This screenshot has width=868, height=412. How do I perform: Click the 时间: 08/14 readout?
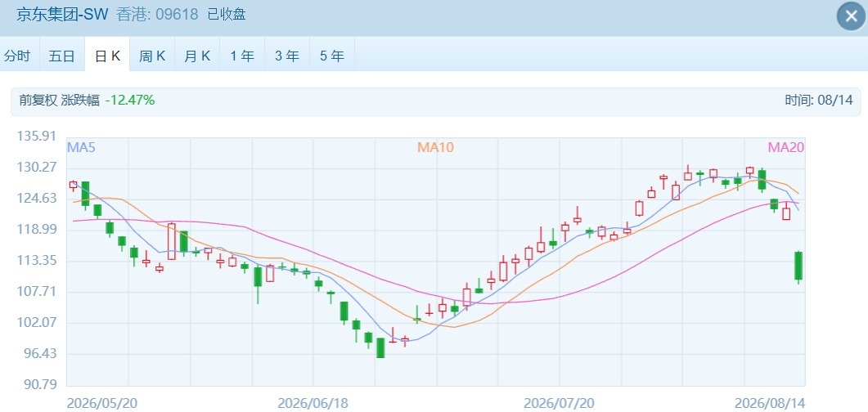819,100
